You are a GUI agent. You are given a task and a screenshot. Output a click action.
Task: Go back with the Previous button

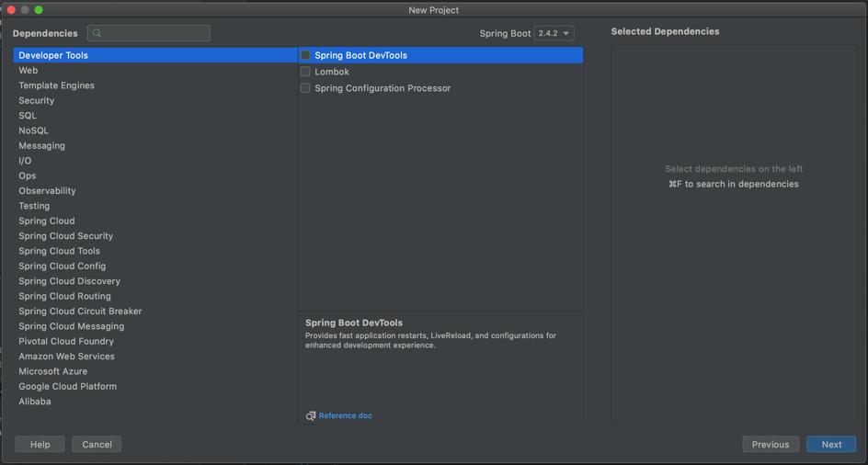771,445
